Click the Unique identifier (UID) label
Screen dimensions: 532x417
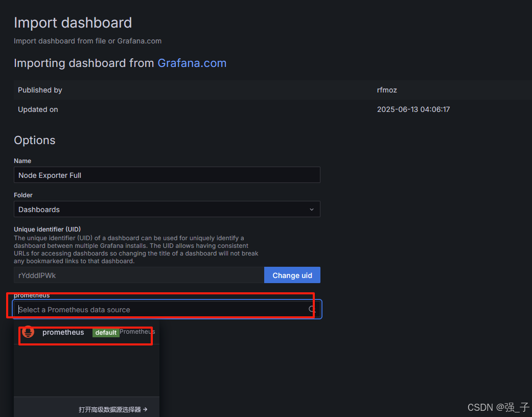(47, 229)
